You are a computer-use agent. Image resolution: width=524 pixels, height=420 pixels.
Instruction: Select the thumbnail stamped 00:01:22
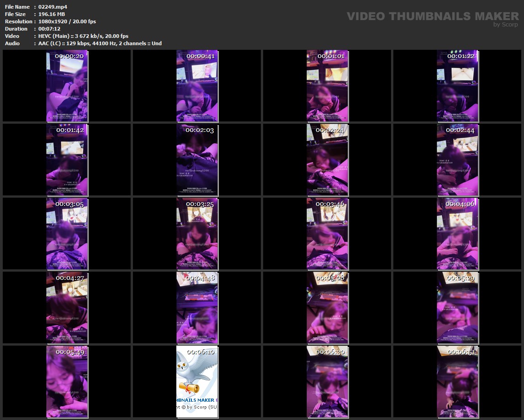coord(457,86)
